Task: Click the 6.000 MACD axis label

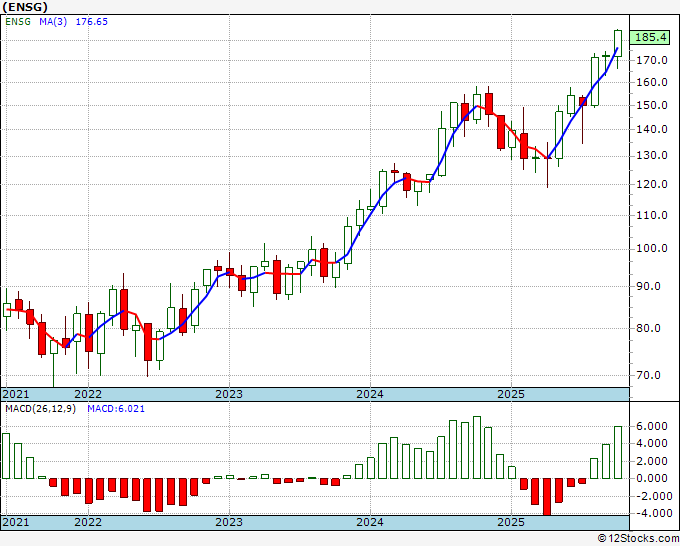Action: (x=653, y=426)
